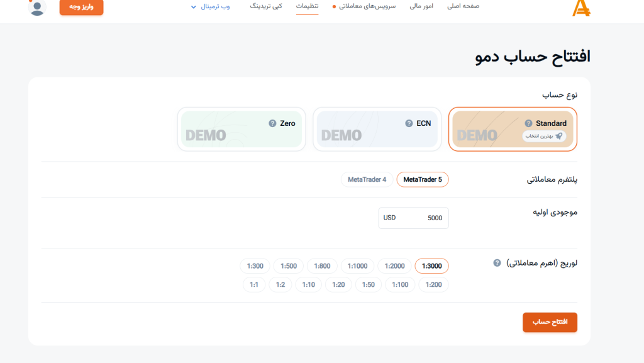Screen dimensions: 644x363
Task: Show help for the Standard account type
Action: (528, 123)
